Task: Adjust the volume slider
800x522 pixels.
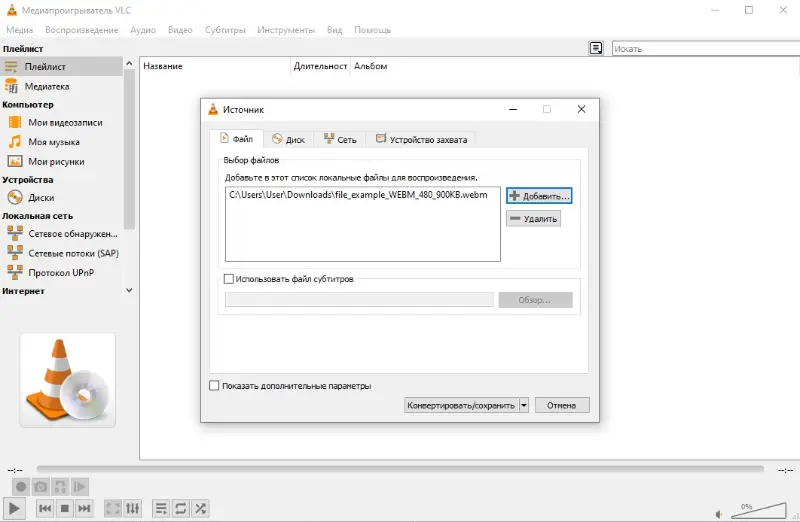Action: tap(759, 510)
